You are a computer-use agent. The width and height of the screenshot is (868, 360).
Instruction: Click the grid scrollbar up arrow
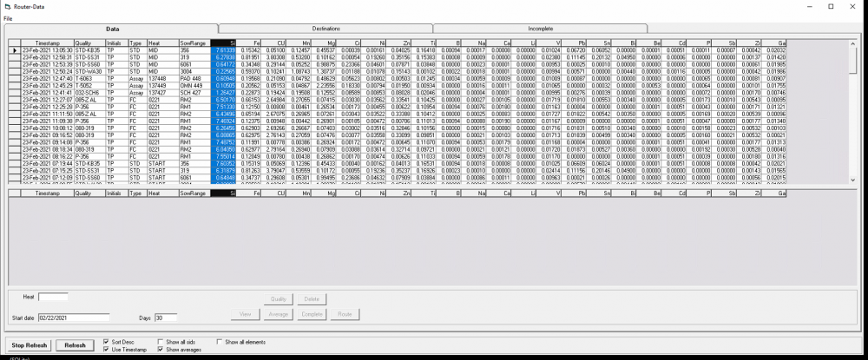pyautogui.click(x=852, y=43)
